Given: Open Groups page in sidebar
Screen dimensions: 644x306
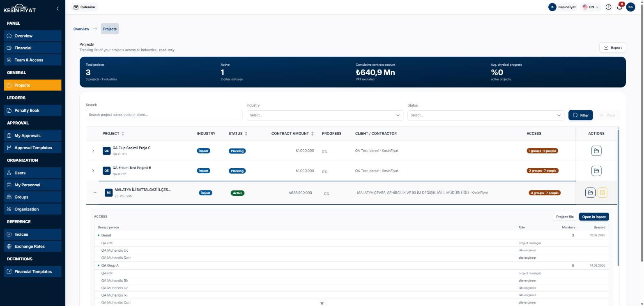Looking at the screenshot, I should (33, 197).
